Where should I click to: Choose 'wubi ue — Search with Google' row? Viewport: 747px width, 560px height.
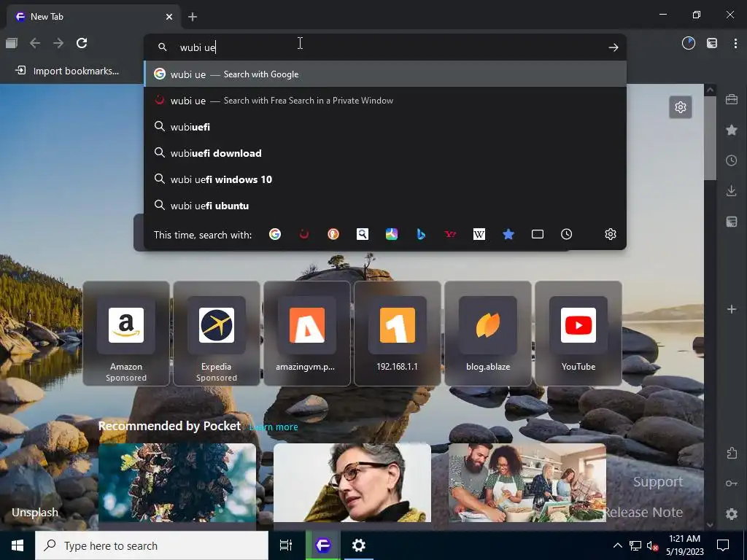tap(385, 74)
